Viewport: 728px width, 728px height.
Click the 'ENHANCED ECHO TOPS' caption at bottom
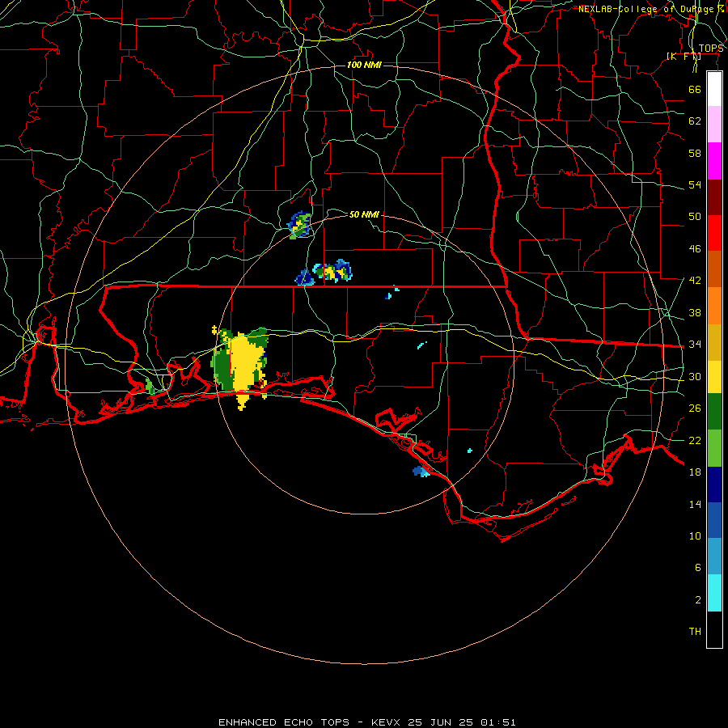284,722
